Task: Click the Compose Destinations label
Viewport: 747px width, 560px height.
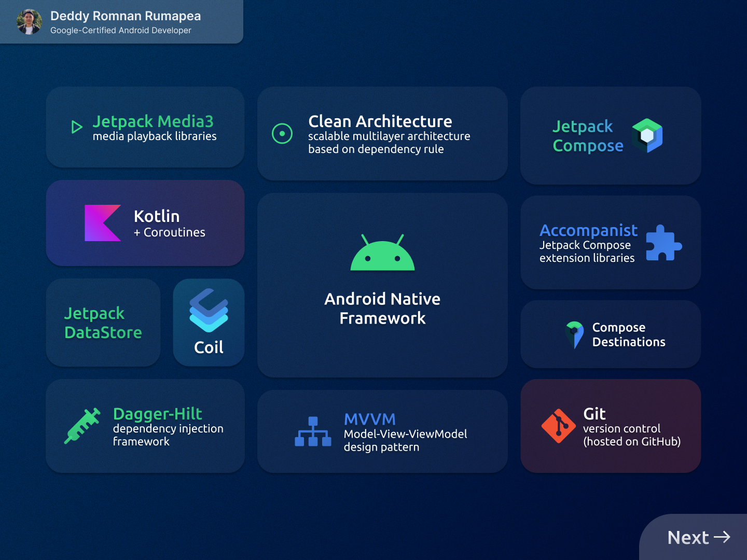Action: click(629, 335)
